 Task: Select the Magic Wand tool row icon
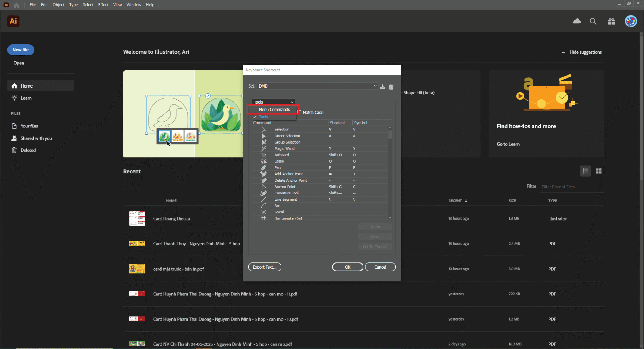[x=263, y=148]
